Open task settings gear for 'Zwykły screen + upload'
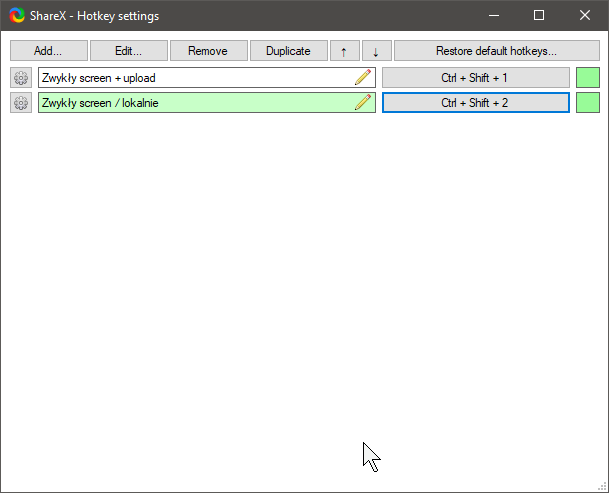 pyautogui.click(x=21, y=78)
